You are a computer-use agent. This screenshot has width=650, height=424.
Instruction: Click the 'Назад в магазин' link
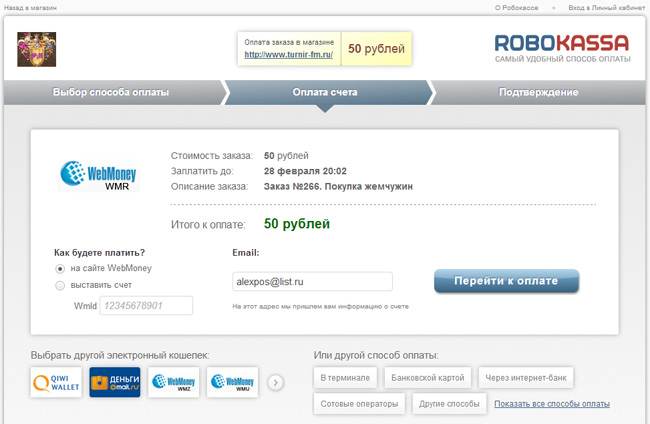pyautogui.click(x=30, y=7)
